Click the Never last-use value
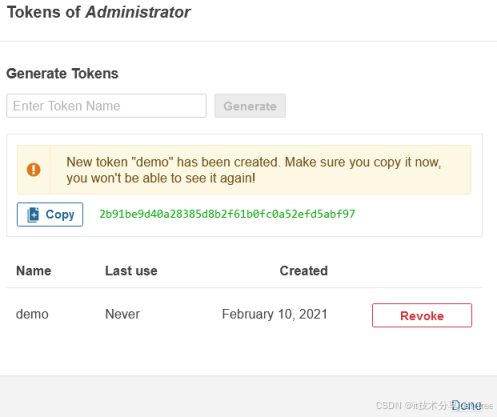497x417 pixels. pyautogui.click(x=122, y=314)
